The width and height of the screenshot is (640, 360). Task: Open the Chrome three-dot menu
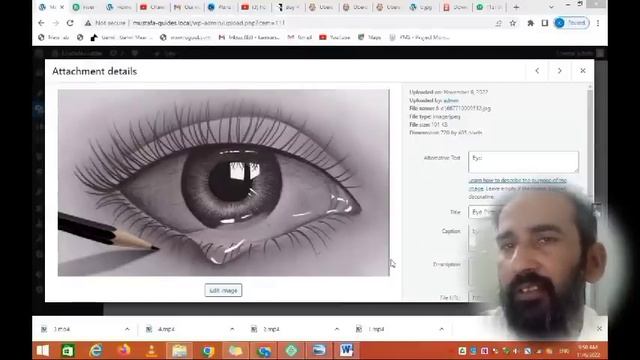[x=598, y=23]
